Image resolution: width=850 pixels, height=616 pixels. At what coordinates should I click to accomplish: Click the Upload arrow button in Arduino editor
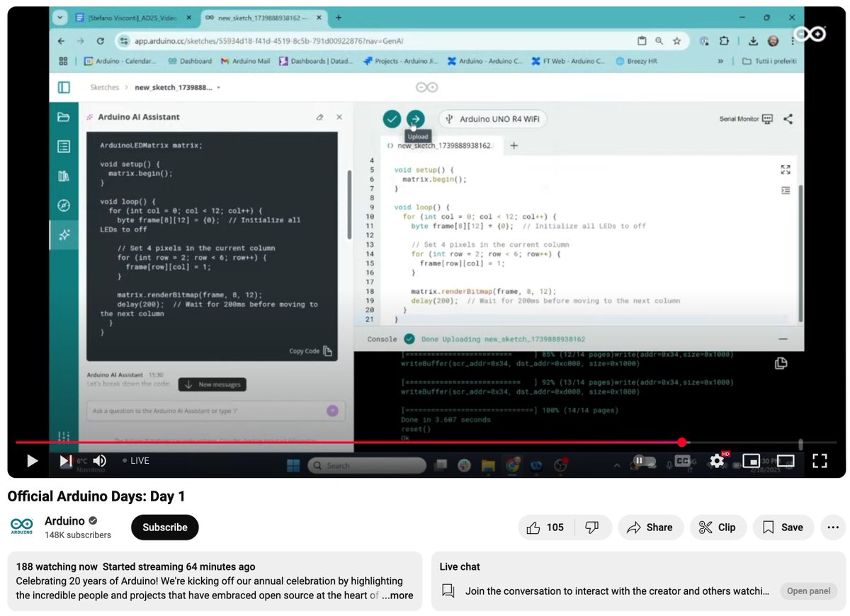click(x=416, y=119)
